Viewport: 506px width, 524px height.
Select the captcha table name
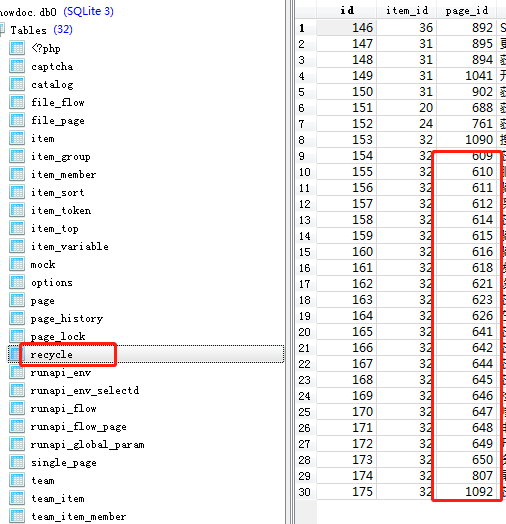tap(52, 67)
